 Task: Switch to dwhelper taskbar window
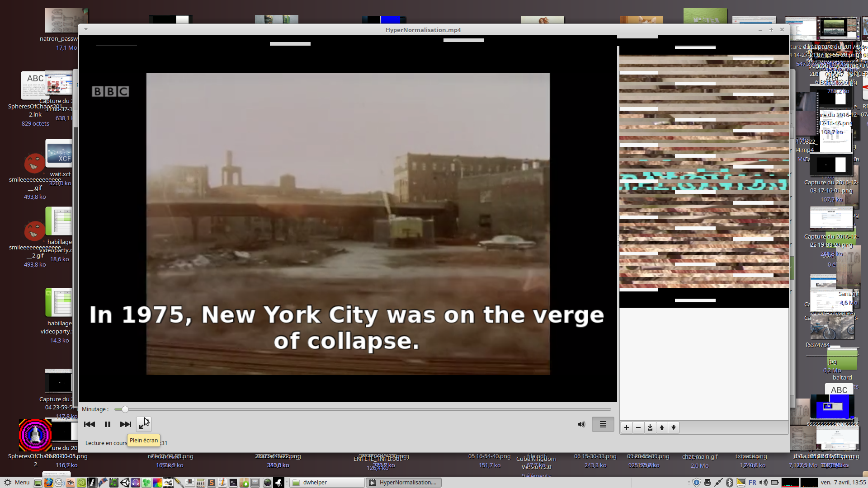tap(326, 483)
